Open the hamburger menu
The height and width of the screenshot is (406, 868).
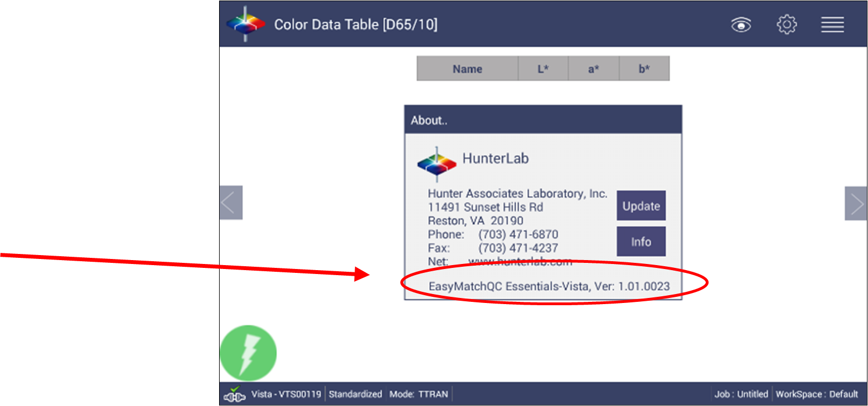(832, 25)
